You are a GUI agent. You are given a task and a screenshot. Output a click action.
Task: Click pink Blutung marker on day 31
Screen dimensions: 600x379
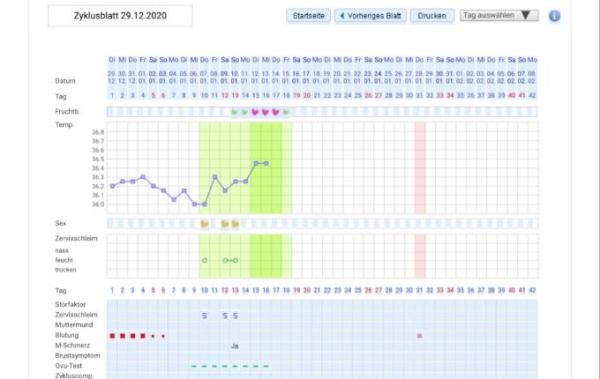[419, 336]
